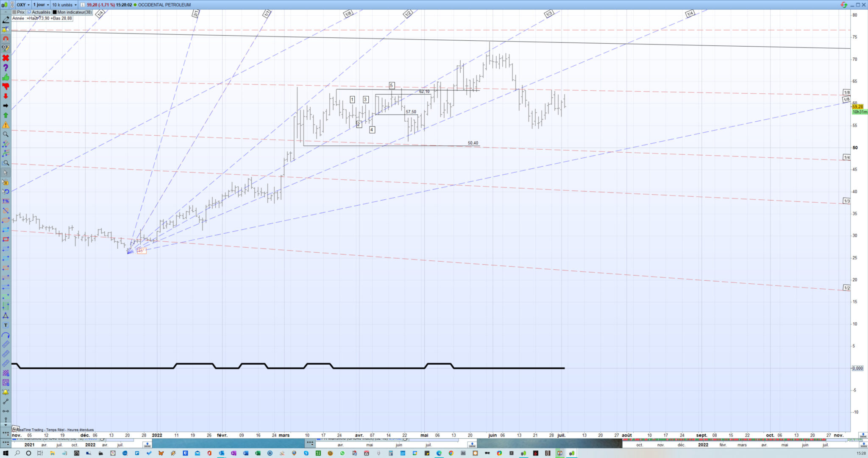Select the yellow warning triangle marker

(x=6, y=125)
